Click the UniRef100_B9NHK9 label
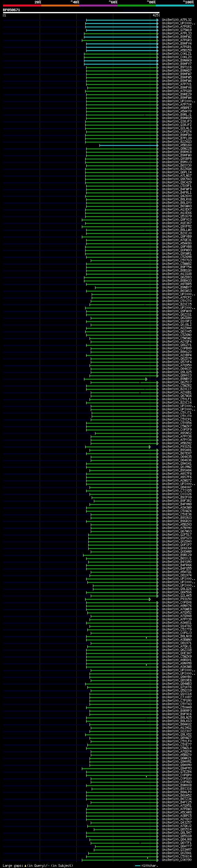Screen dimensions: 197x868 point(177,61)
